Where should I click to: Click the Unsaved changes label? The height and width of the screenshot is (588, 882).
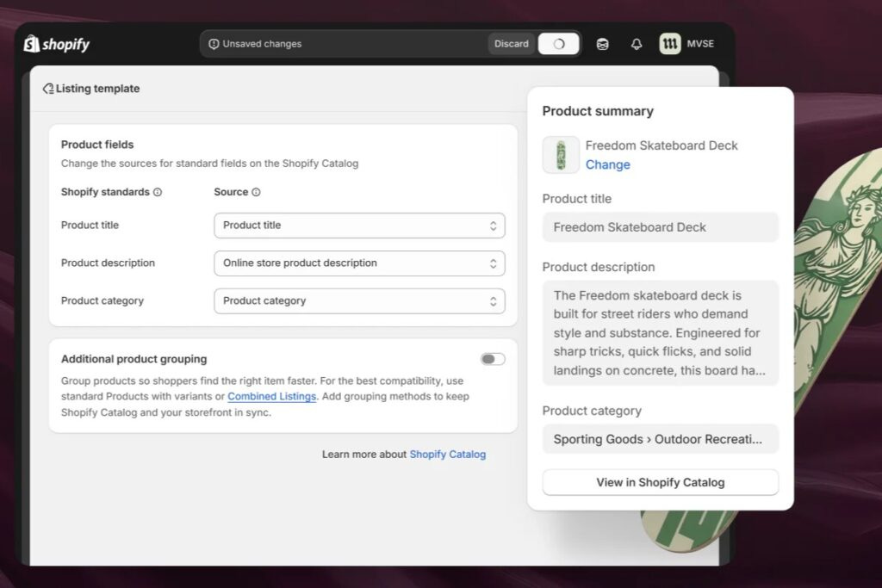click(x=262, y=44)
